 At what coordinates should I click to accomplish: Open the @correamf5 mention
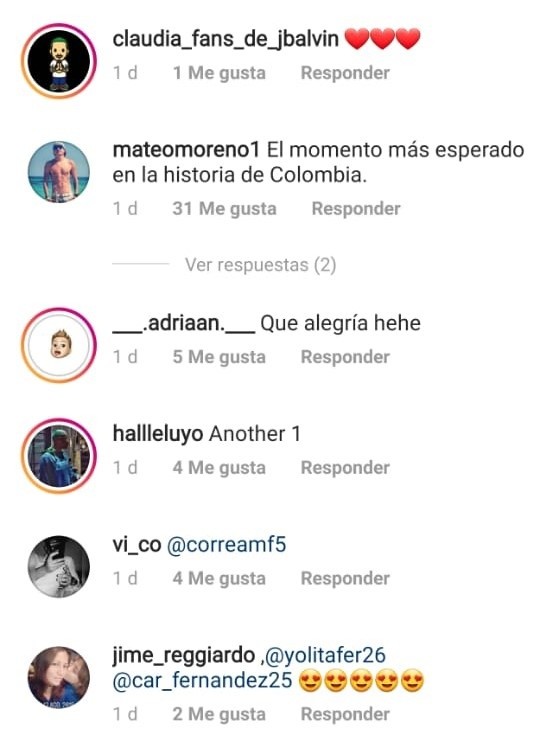pos(226,545)
